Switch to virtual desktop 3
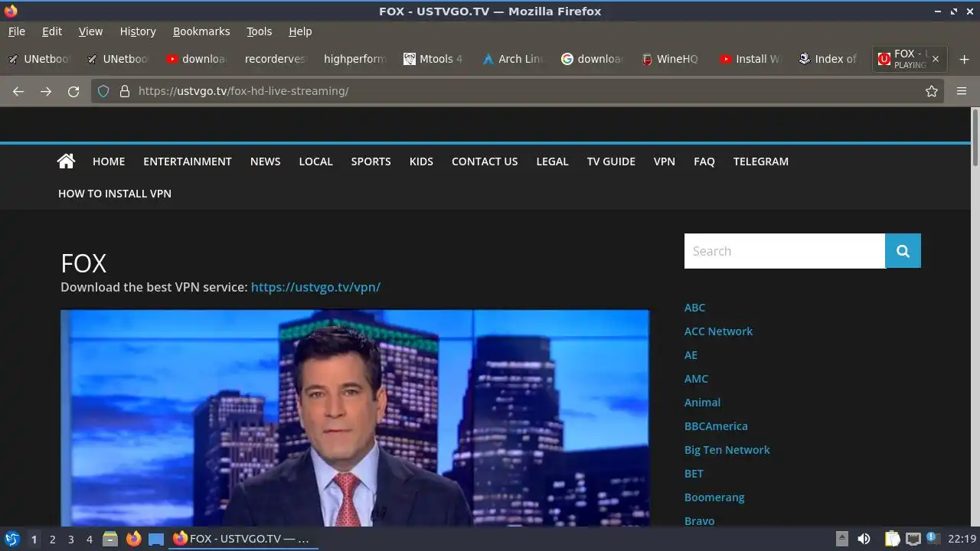Viewport: 980px width, 551px height. coord(70,540)
